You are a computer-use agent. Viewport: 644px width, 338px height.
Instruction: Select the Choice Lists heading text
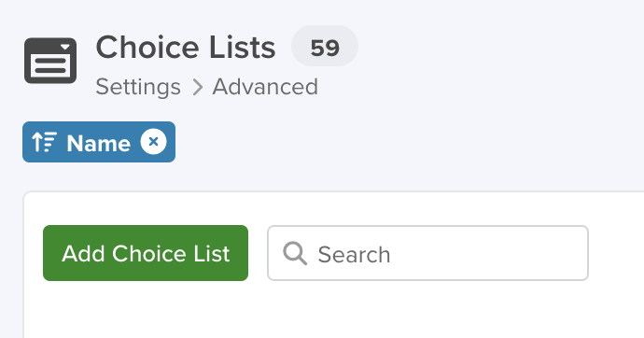tap(186, 48)
